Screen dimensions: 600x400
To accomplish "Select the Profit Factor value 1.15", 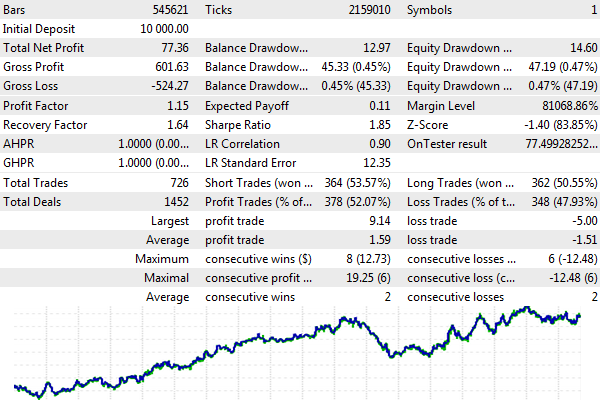I will 178,106.
